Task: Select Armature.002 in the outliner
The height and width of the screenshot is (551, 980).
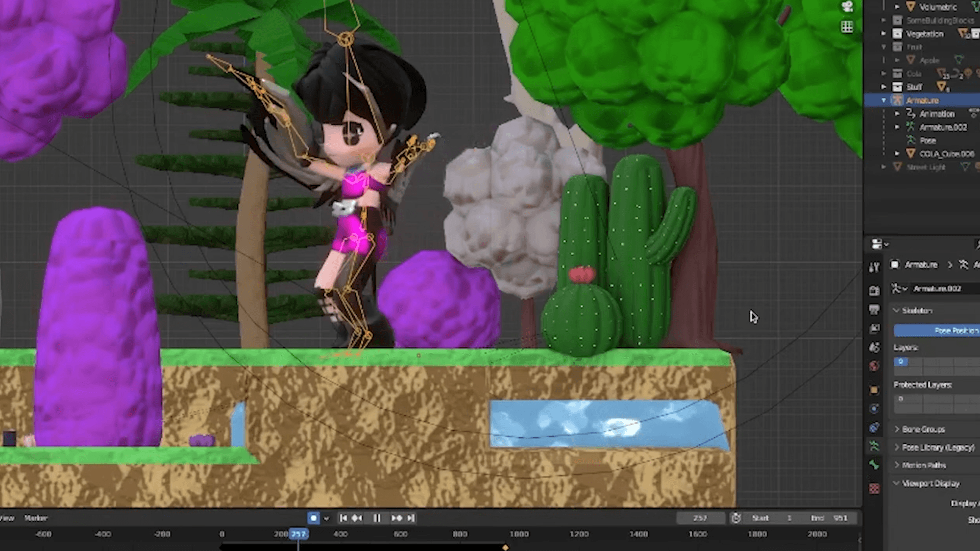Action: click(938, 127)
